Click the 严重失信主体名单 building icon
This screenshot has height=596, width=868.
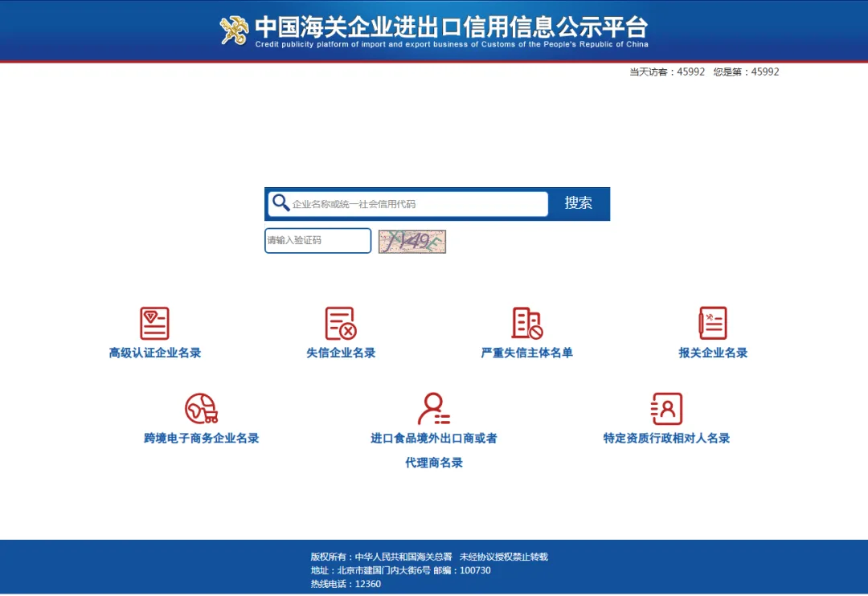pos(527,323)
